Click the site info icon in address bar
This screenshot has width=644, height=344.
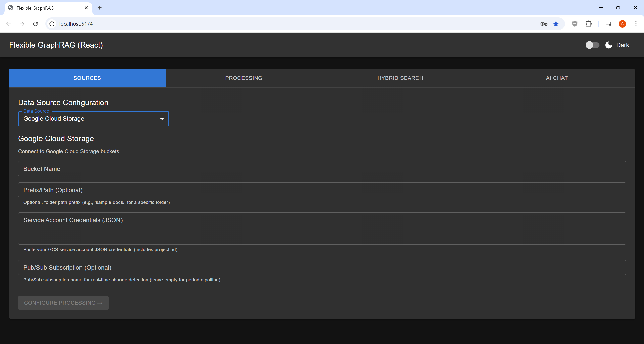point(52,24)
